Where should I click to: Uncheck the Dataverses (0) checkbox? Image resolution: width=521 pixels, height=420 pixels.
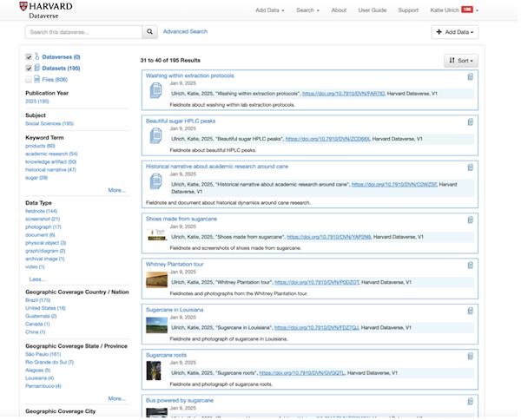[29, 56]
